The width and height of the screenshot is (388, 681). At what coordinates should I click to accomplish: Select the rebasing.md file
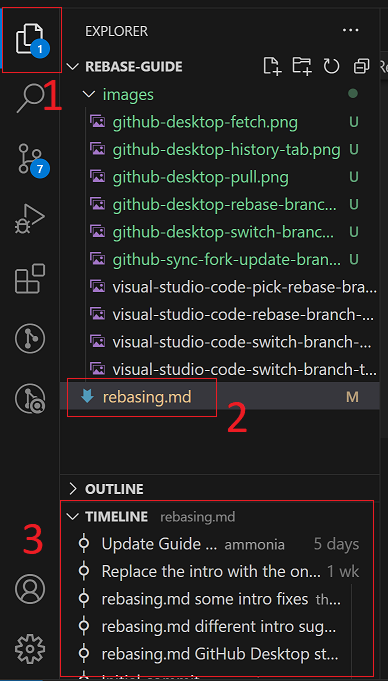pos(220,397)
